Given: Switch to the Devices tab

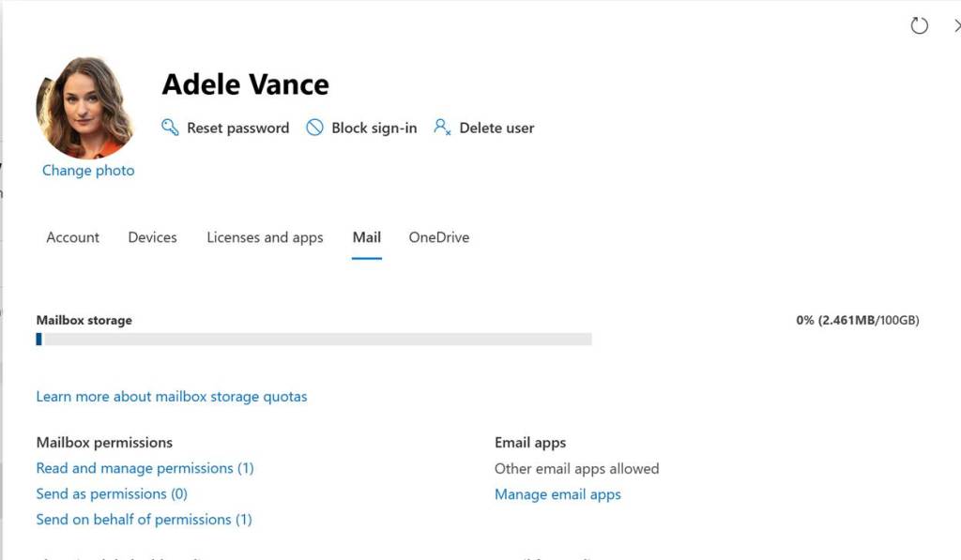Looking at the screenshot, I should 152,237.
